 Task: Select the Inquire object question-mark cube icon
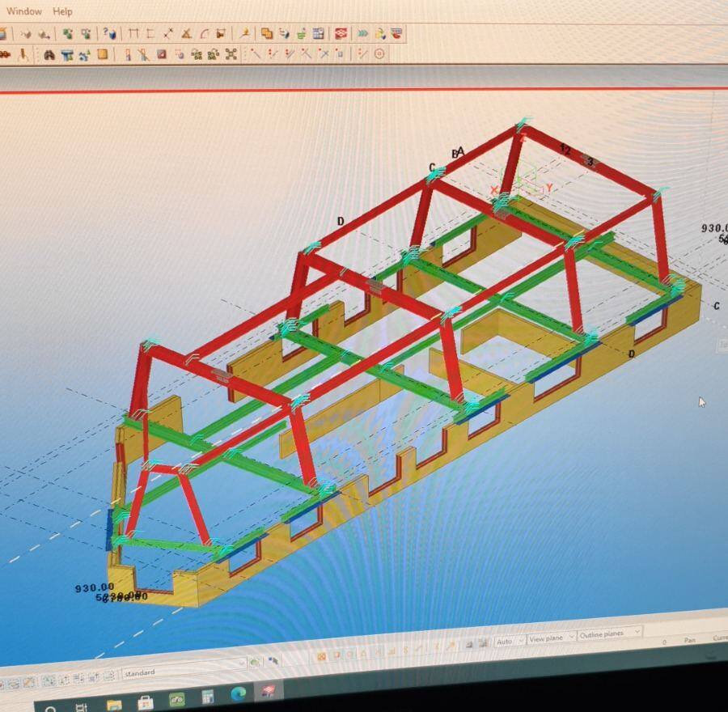[x=109, y=33]
